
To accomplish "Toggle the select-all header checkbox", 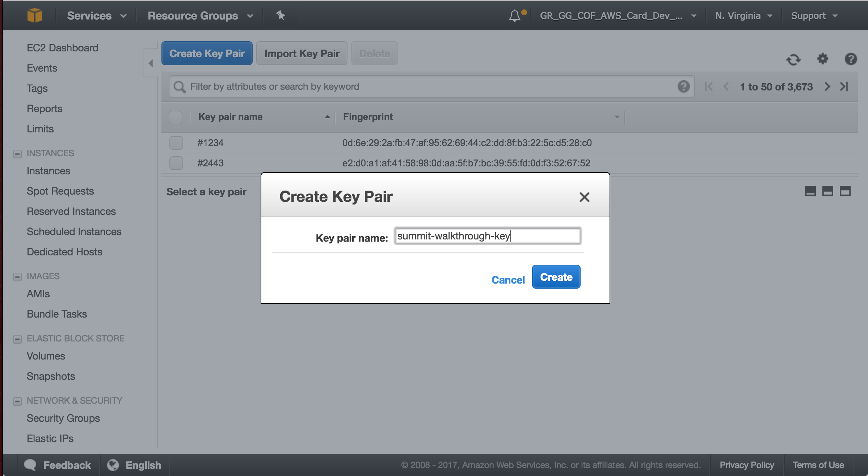I will tap(176, 117).
